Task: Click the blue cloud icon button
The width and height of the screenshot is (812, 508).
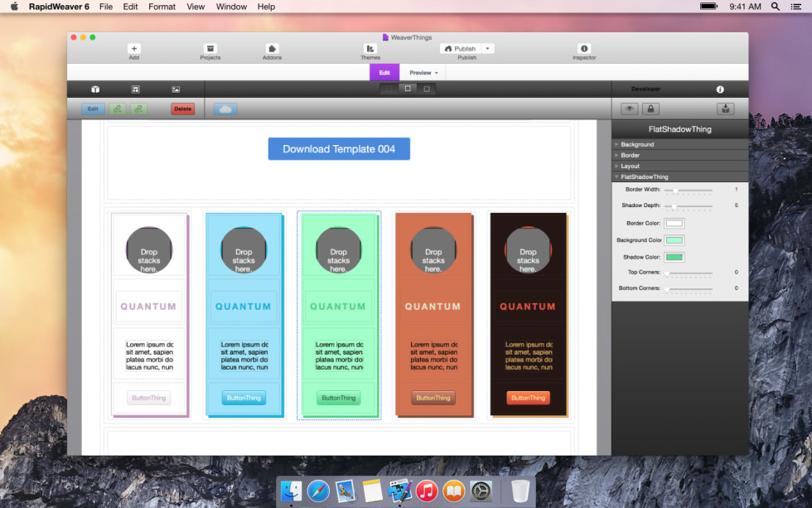Action: coord(225,109)
